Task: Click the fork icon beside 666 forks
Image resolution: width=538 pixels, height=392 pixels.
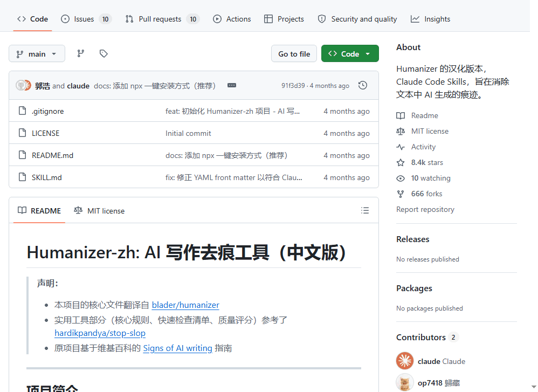Action: pyautogui.click(x=401, y=194)
